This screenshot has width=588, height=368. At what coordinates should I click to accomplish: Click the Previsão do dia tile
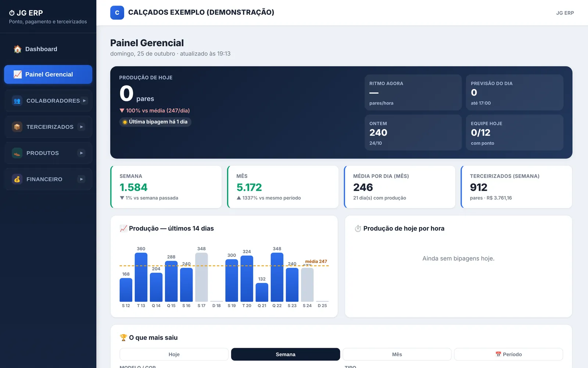(x=514, y=92)
